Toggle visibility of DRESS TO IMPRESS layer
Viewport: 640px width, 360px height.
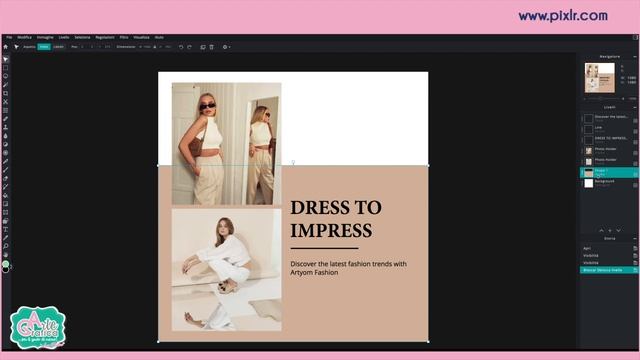636,142
